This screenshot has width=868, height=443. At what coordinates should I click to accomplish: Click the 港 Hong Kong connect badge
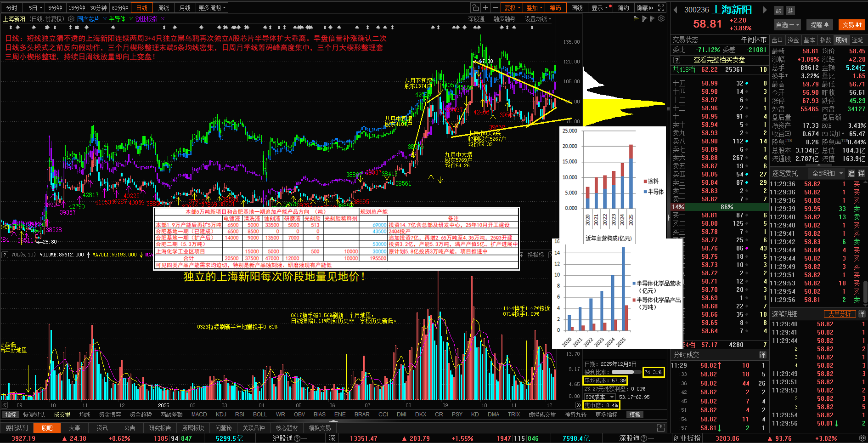[x=790, y=11]
